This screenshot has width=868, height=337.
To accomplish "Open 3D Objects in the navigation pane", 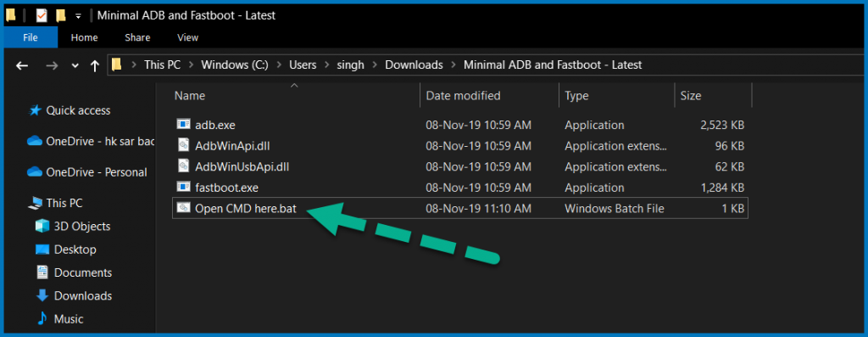I will [82, 226].
